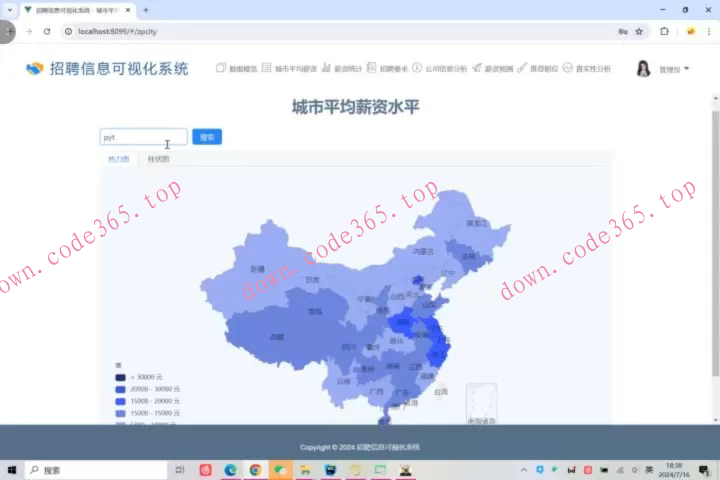Click the blue 搜索 button
Screen dimensions: 720x480
[207, 137]
